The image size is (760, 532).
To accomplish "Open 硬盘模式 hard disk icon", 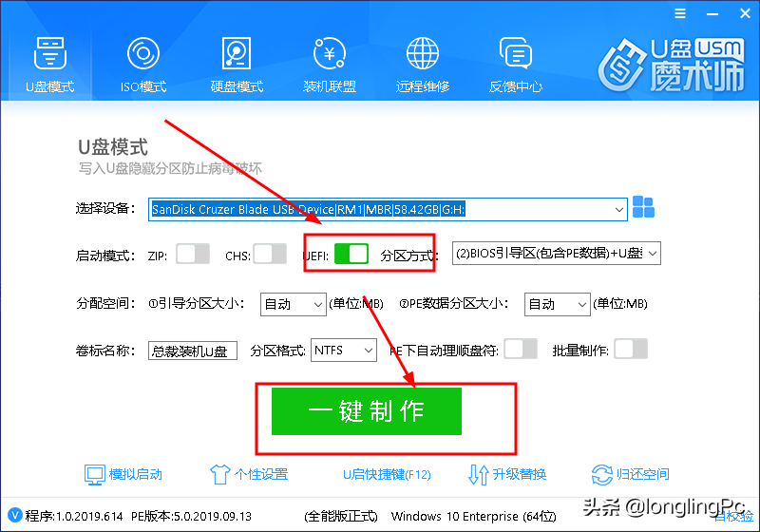I will [237, 53].
